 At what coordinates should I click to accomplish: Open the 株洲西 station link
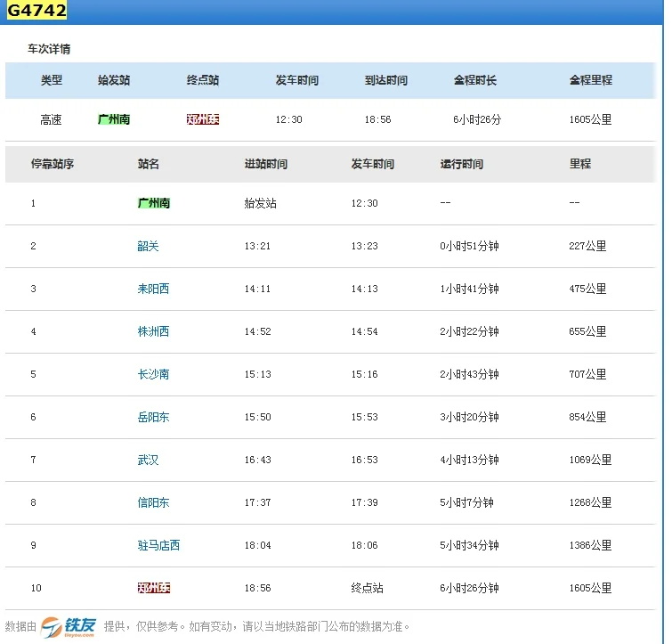click(x=153, y=331)
